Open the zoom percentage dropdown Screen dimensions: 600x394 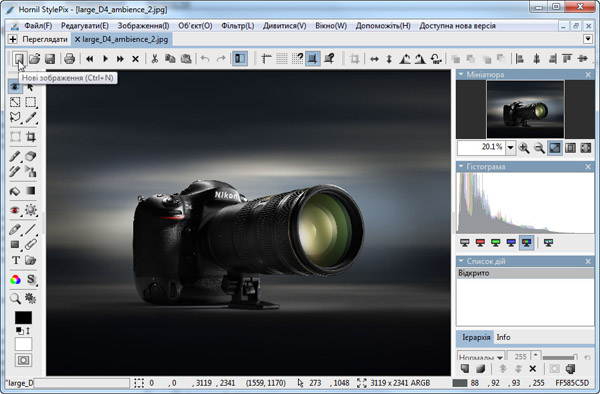[510, 148]
